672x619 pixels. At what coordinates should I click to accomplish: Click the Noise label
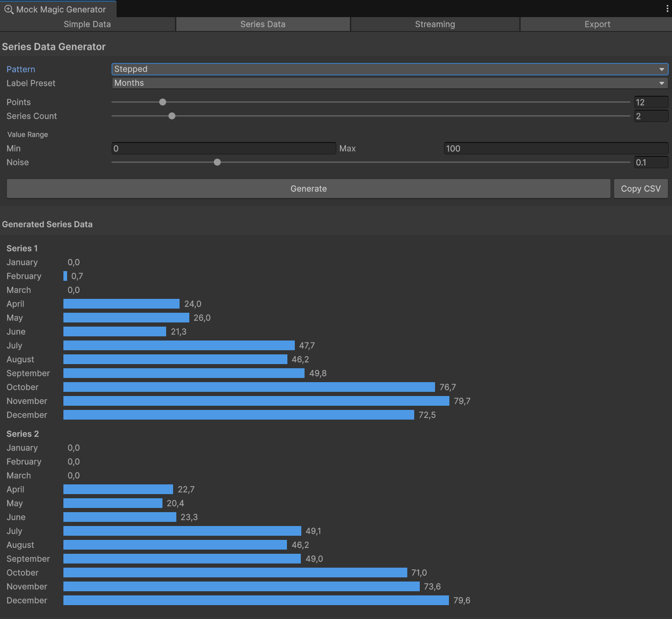[x=18, y=162]
